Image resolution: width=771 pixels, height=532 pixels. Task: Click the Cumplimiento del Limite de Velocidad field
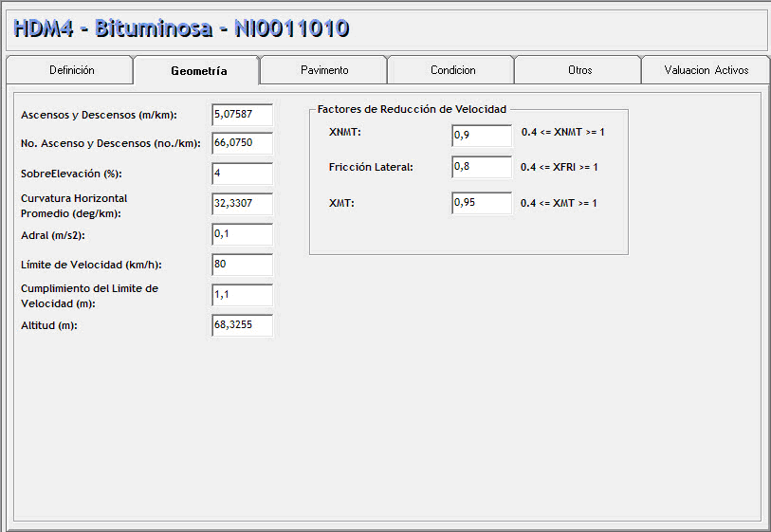tap(242, 295)
